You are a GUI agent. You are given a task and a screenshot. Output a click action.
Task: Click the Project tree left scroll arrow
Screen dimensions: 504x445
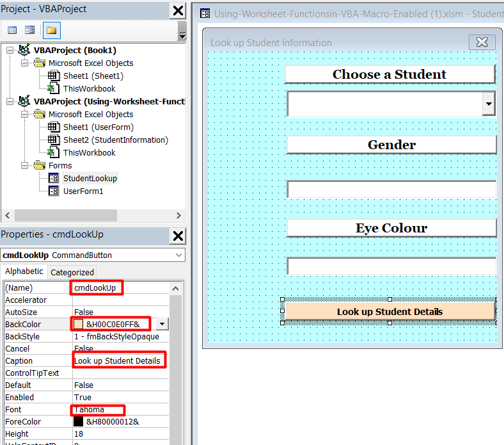(8, 216)
